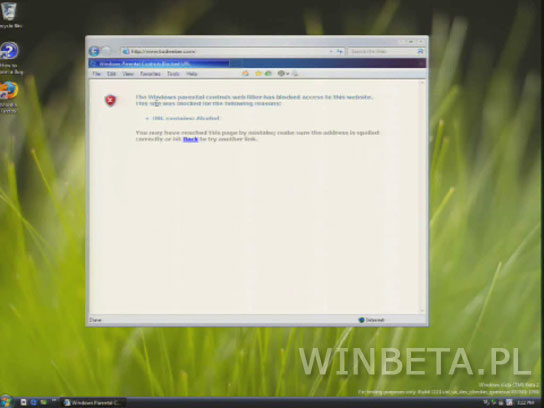
Task: Click the tray icon left of the clock
Action: coord(509,402)
